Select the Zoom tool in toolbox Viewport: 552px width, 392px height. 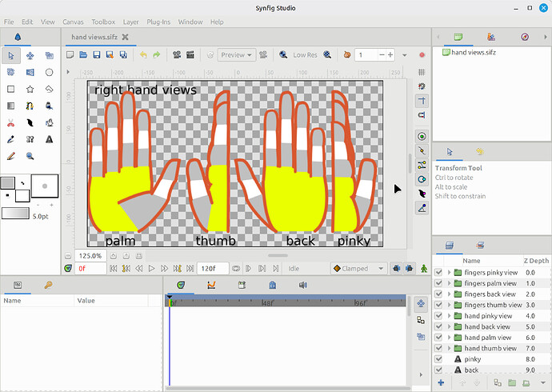[x=30, y=156]
